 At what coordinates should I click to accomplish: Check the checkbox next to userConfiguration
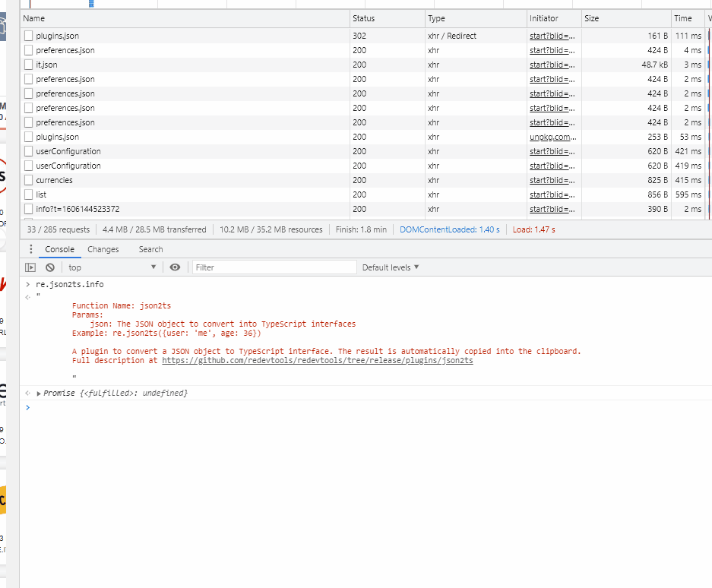coord(28,151)
